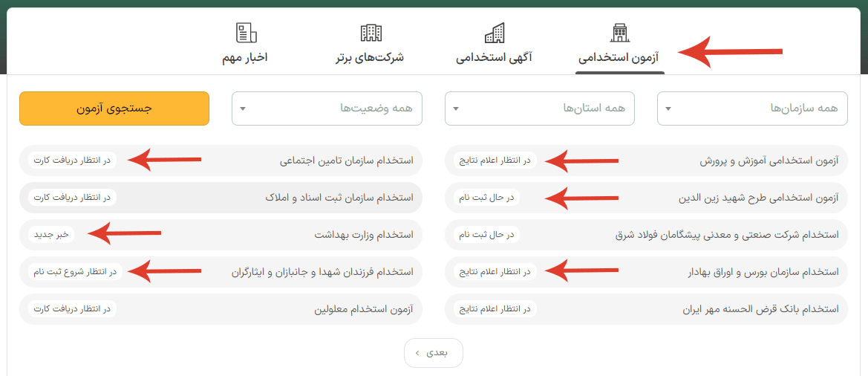This screenshot has width=868, height=376.
Task: Click the newspaper icon above اخبار مهم
Action: pos(247,33)
